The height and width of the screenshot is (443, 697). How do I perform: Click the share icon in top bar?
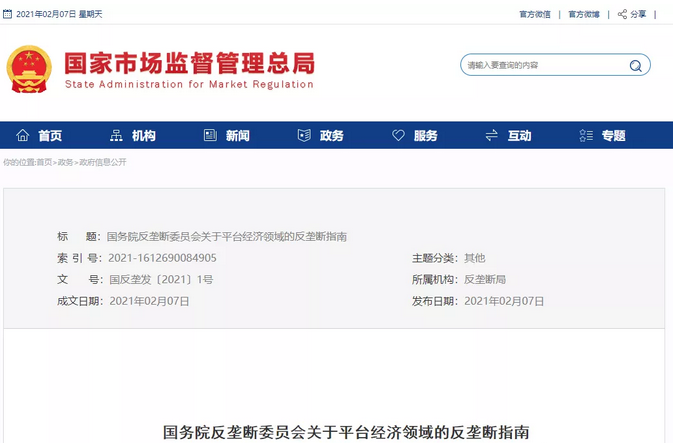[622, 14]
